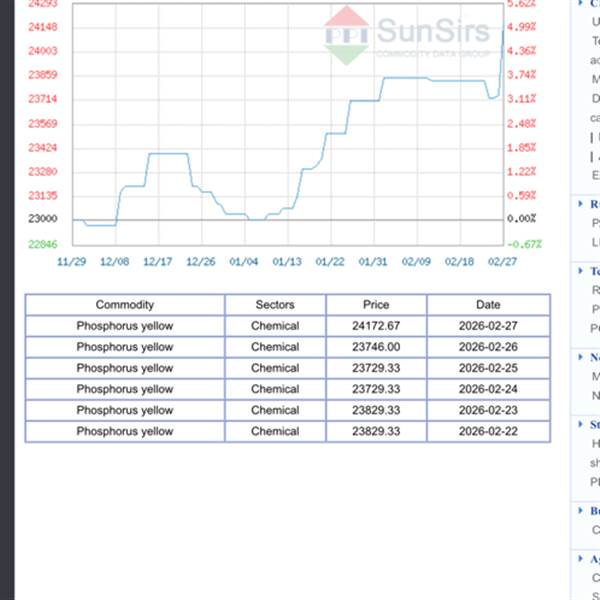Click the 02/18 x-axis date label

coord(459,262)
